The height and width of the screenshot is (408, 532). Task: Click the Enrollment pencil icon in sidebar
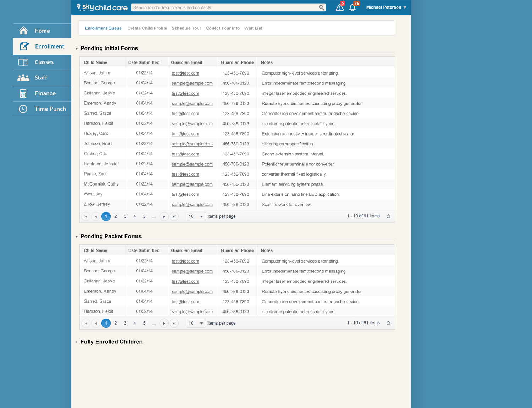coord(24,46)
